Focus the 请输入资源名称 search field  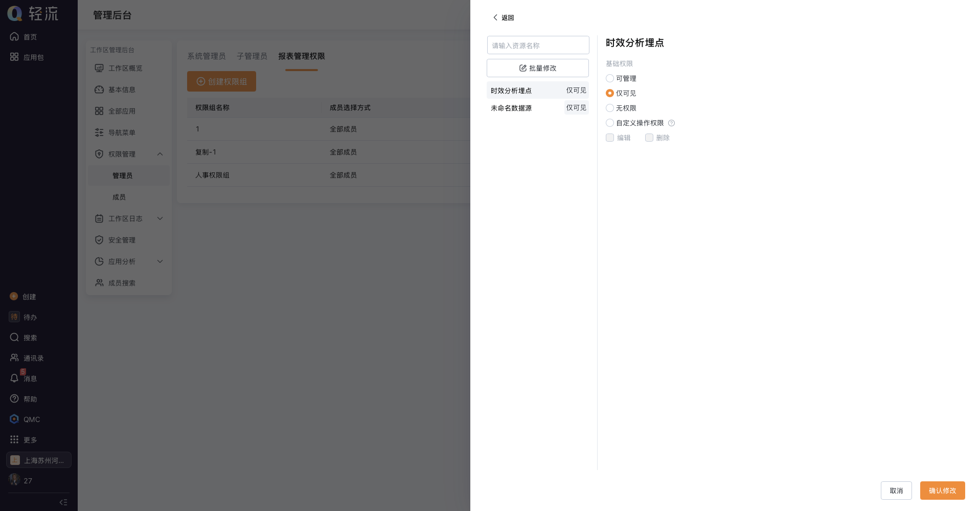[x=538, y=45]
